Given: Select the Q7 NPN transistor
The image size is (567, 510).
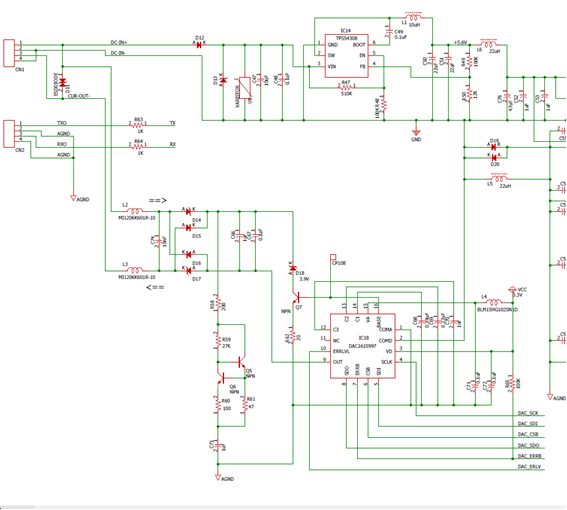Looking at the screenshot, I should [x=297, y=297].
